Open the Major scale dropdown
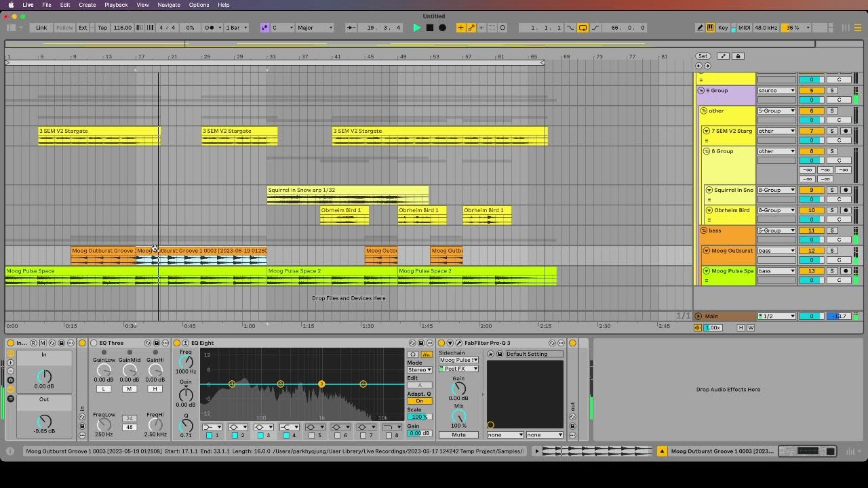This screenshot has width=868, height=488. (x=315, y=28)
